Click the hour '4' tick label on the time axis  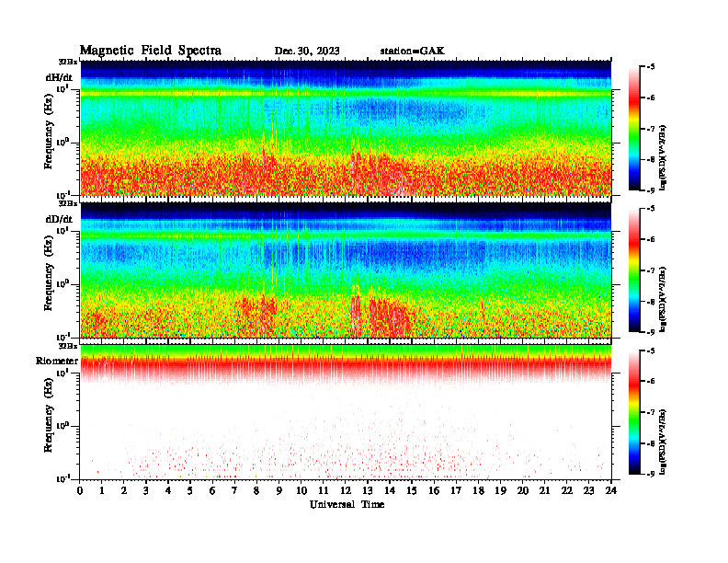tap(168, 491)
